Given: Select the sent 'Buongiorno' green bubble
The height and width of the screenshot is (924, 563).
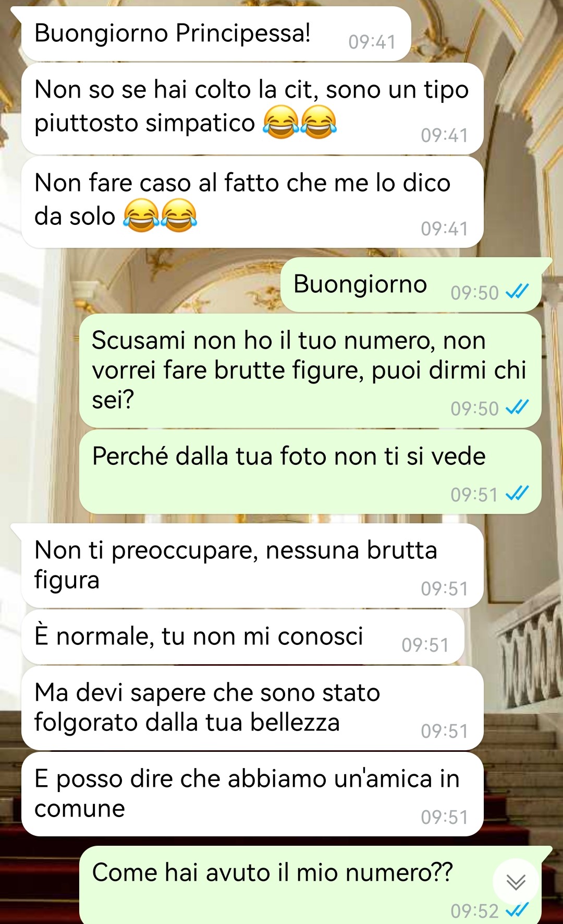Looking at the screenshot, I should click(x=415, y=285).
